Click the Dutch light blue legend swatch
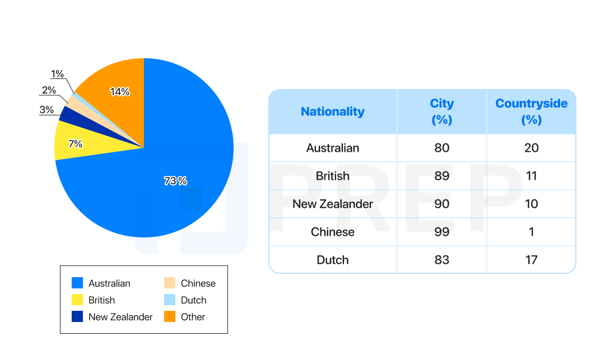This screenshot has height=364, width=605. [x=170, y=300]
